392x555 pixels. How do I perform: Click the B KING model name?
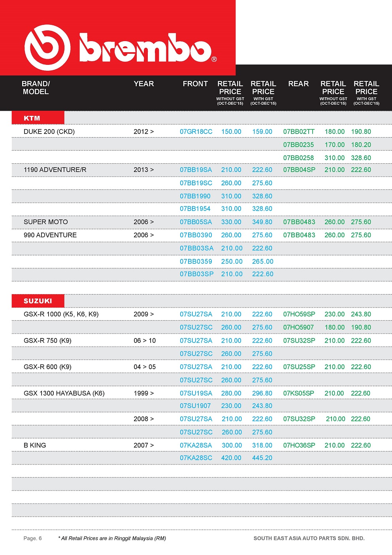[35, 445]
